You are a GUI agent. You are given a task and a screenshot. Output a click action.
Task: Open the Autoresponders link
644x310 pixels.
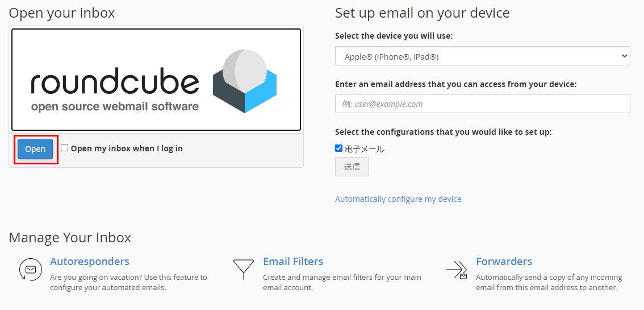[x=90, y=262]
